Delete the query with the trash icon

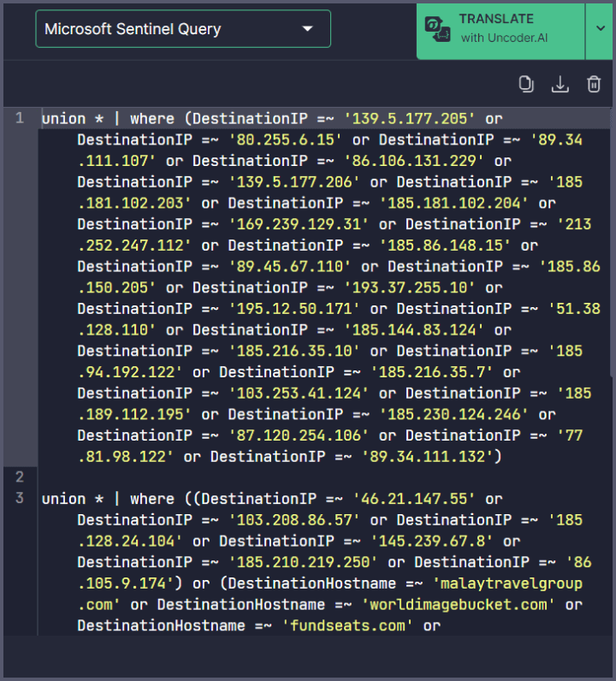point(593,84)
